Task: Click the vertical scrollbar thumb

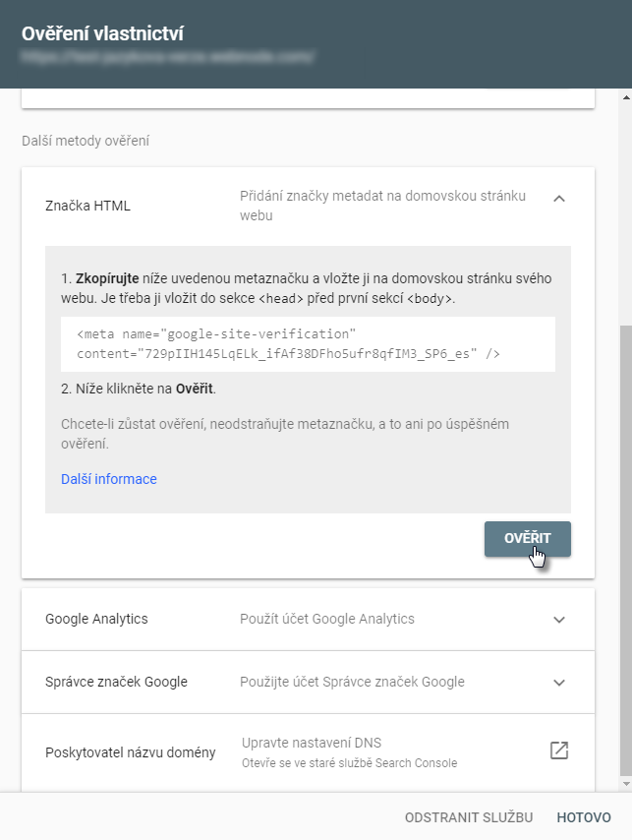Action: [624, 551]
